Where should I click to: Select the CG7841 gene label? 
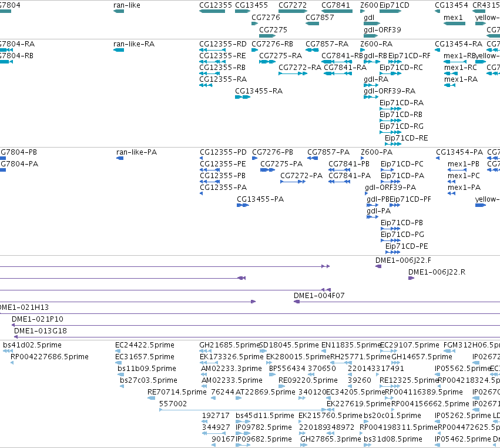coord(335,5)
